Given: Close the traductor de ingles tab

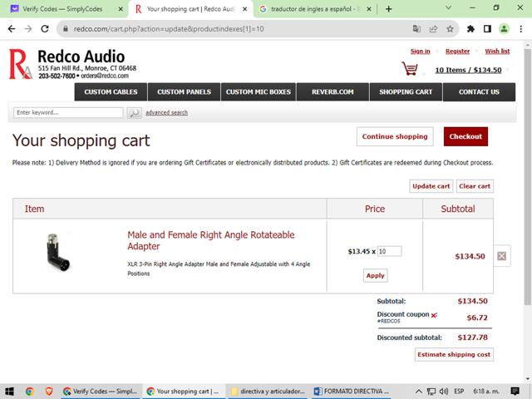Looking at the screenshot, I should 369,9.
